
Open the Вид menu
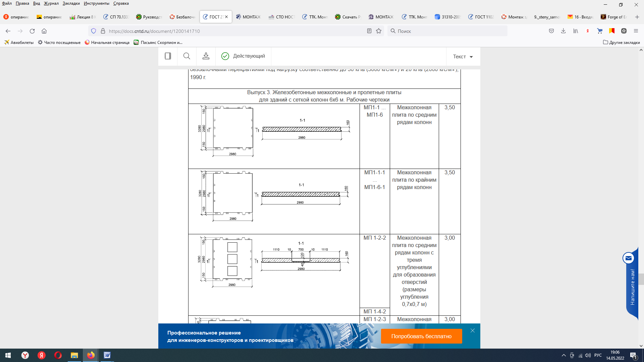pyautogui.click(x=37, y=3)
